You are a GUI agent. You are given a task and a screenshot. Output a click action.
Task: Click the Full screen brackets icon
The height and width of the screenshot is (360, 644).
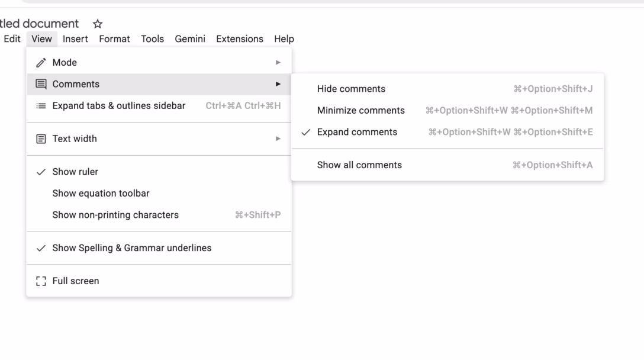pos(41,281)
